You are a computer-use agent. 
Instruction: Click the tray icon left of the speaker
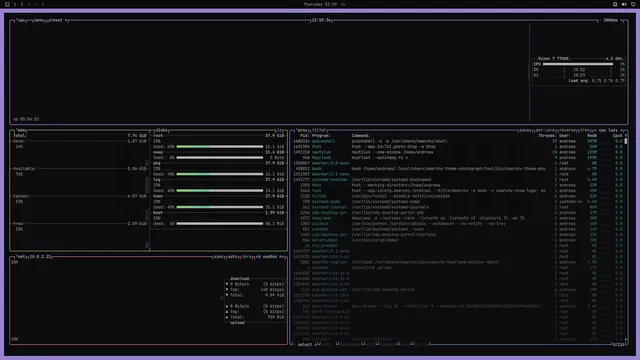tap(615, 4)
